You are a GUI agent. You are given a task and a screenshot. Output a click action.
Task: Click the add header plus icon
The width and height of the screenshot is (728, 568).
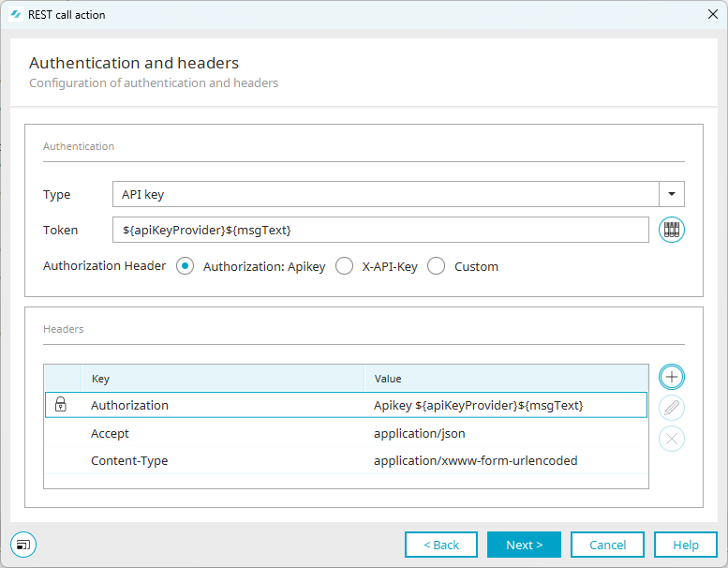point(672,377)
